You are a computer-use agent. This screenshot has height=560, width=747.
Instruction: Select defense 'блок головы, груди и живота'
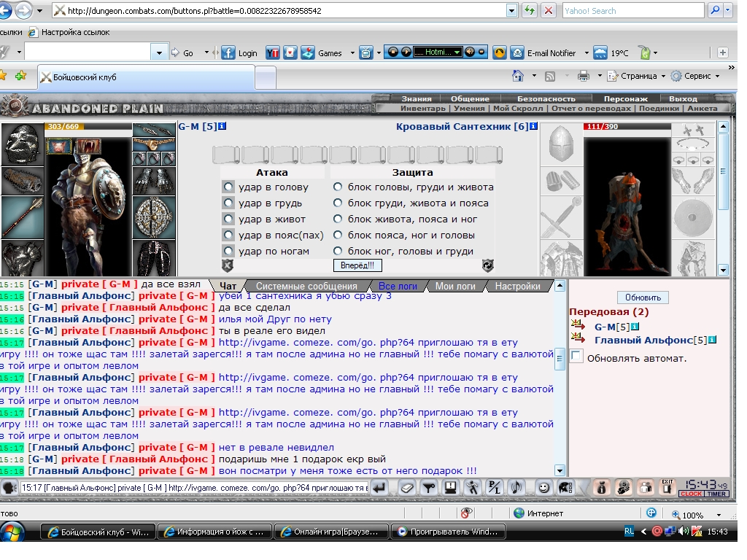(338, 187)
